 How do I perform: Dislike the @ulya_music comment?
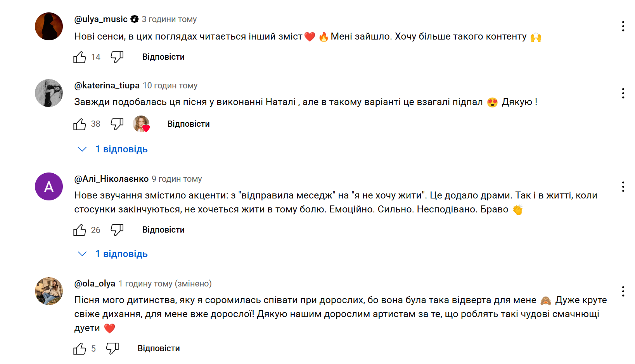coord(117,57)
